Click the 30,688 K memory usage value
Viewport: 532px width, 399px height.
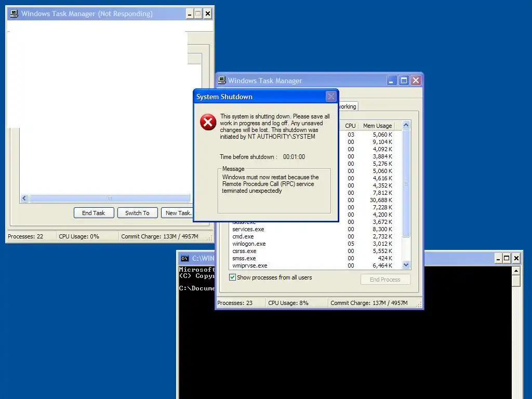(x=381, y=200)
